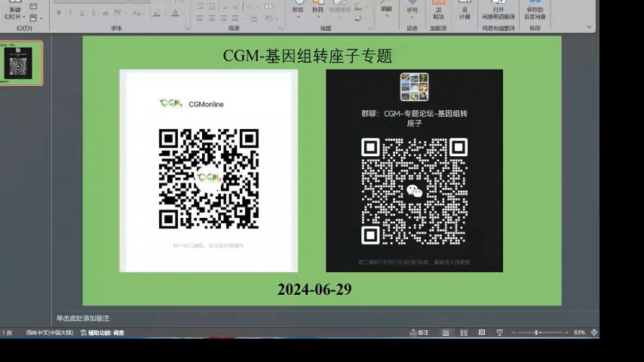Screen dimensions: 644x362
Task: Open character spacing AV options
Action: point(118,13)
